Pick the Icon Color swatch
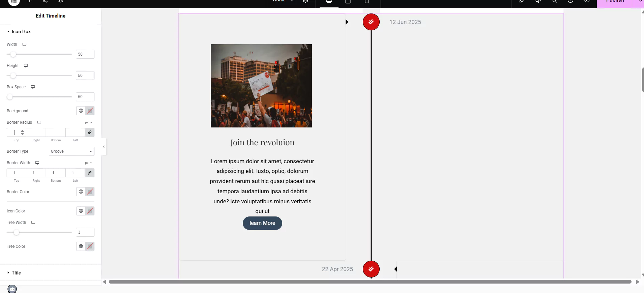This screenshot has height=293, width=644. tap(90, 211)
